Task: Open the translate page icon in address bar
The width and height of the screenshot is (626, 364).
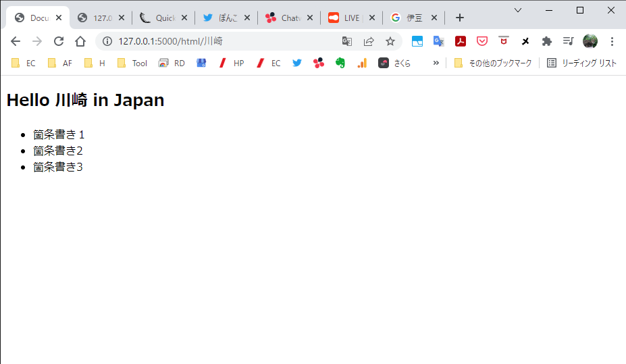Action: pyautogui.click(x=347, y=41)
